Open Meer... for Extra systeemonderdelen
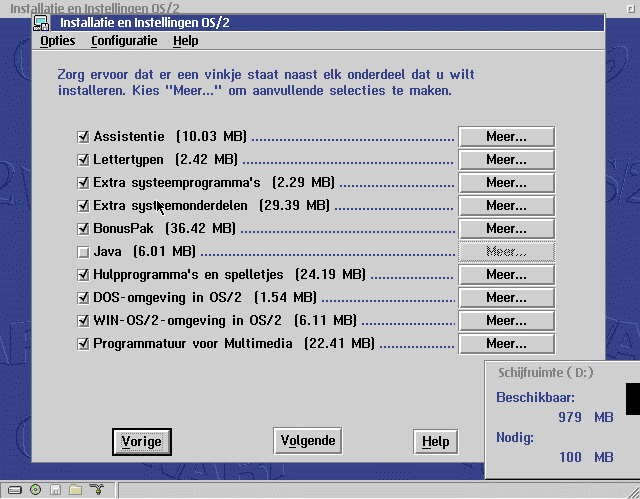 coord(507,206)
